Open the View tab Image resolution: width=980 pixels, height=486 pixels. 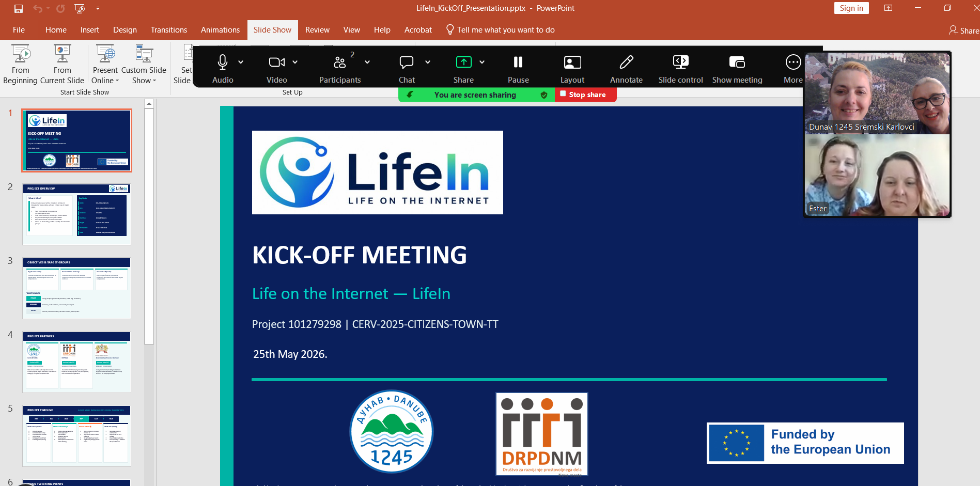point(352,30)
